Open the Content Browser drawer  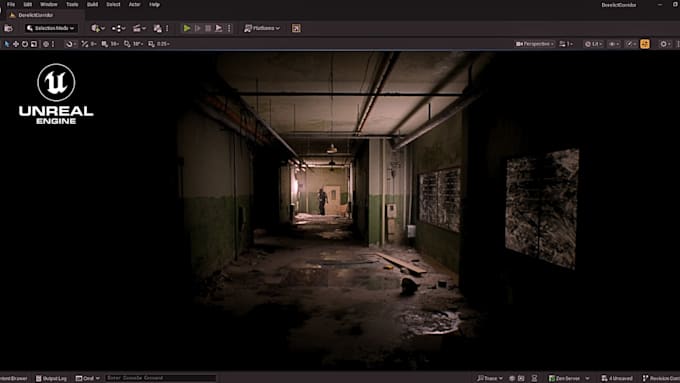point(13,378)
